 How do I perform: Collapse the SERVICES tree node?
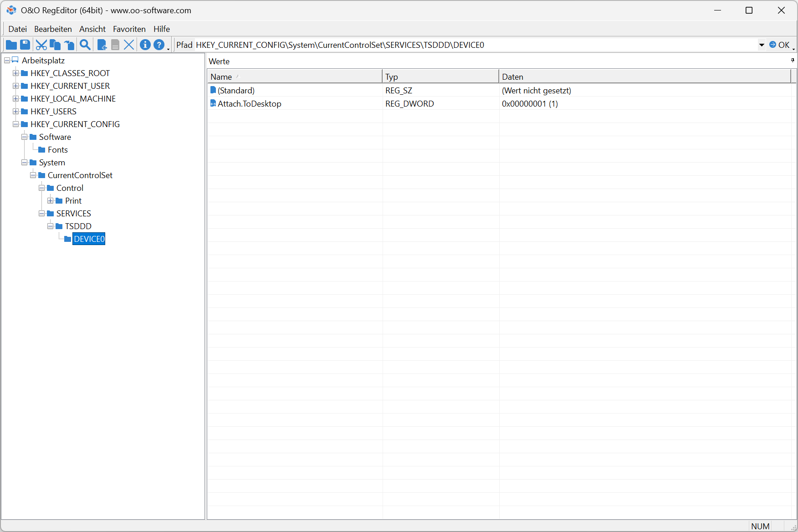(x=41, y=214)
